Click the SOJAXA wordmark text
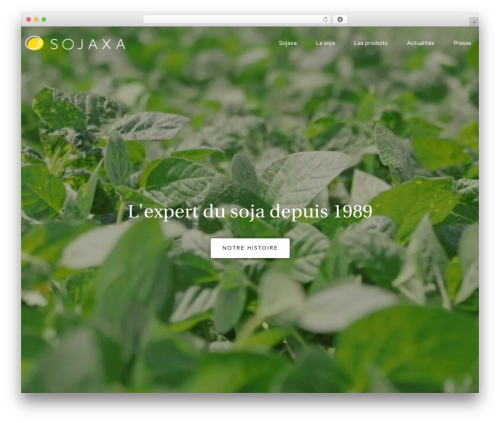This screenshot has width=500, height=423. coord(88,44)
